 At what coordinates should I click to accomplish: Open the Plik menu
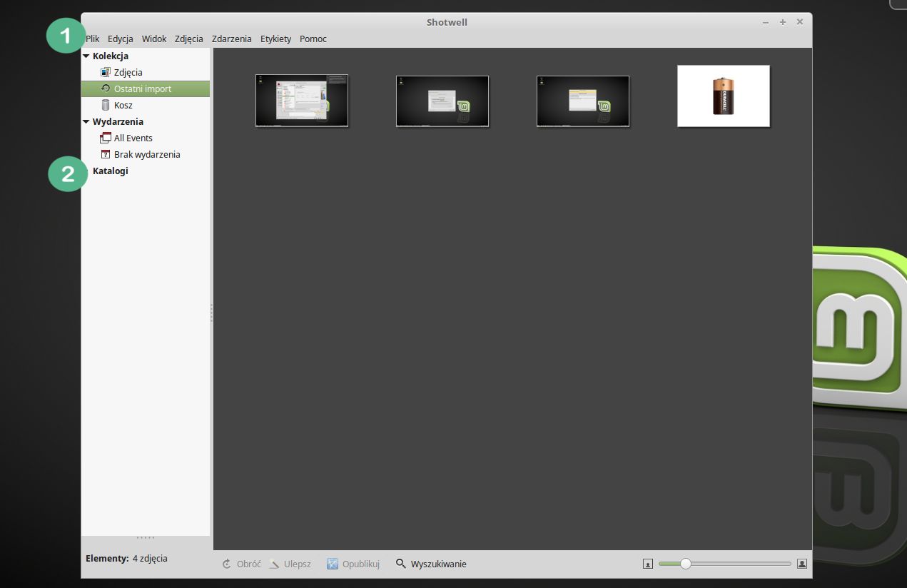point(93,39)
